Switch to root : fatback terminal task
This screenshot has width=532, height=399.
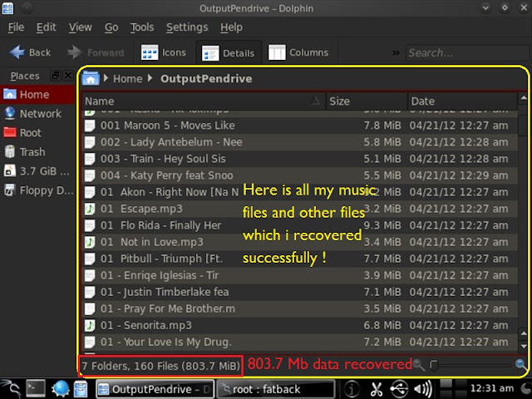(x=275, y=389)
